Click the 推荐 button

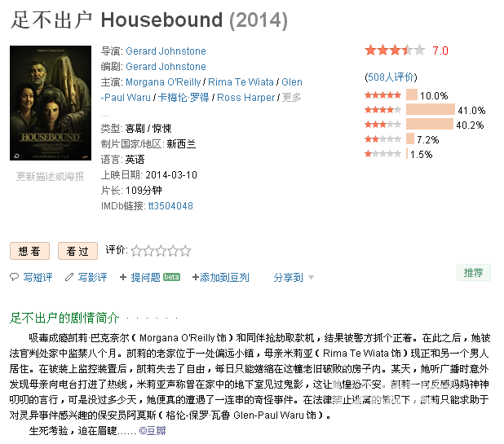(x=474, y=273)
